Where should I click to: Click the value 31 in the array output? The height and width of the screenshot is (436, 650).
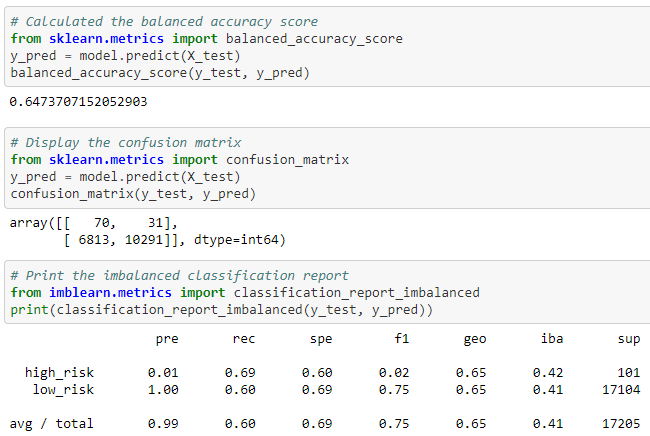pyautogui.click(x=155, y=223)
